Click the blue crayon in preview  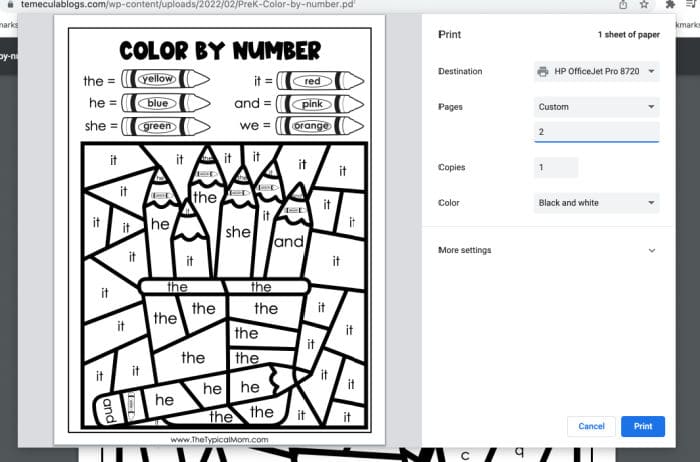[x=165, y=103]
